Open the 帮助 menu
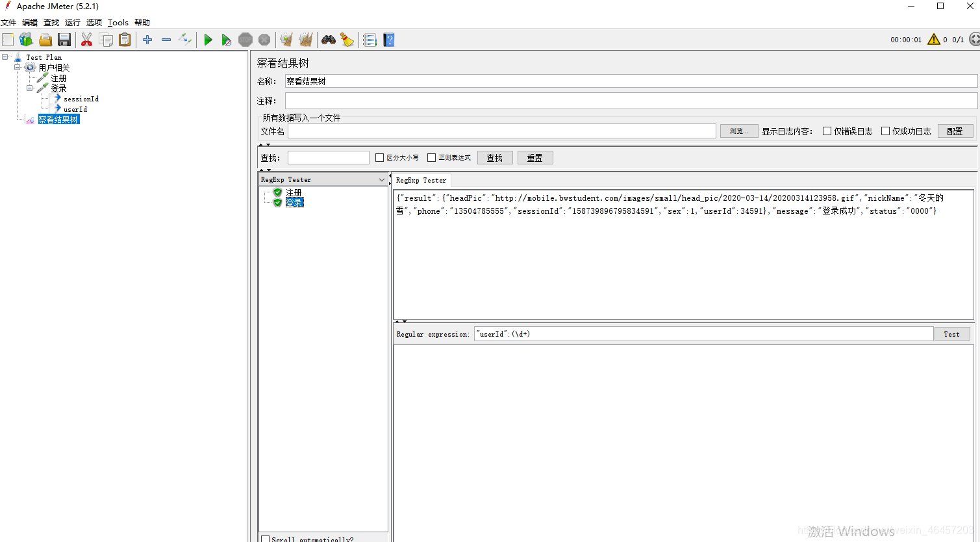980x542 pixels. tap(142, 23)
